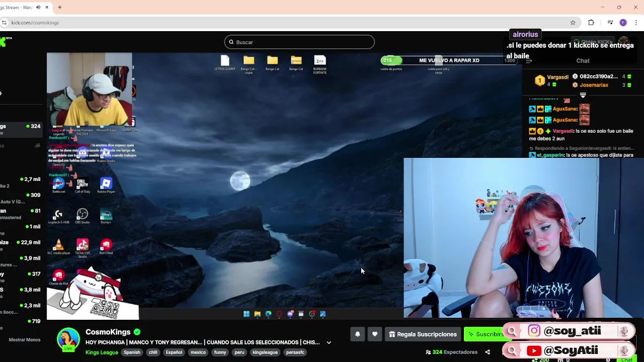Select the Español tag
This screenshot has height=362, width=644.
[174, 352]
